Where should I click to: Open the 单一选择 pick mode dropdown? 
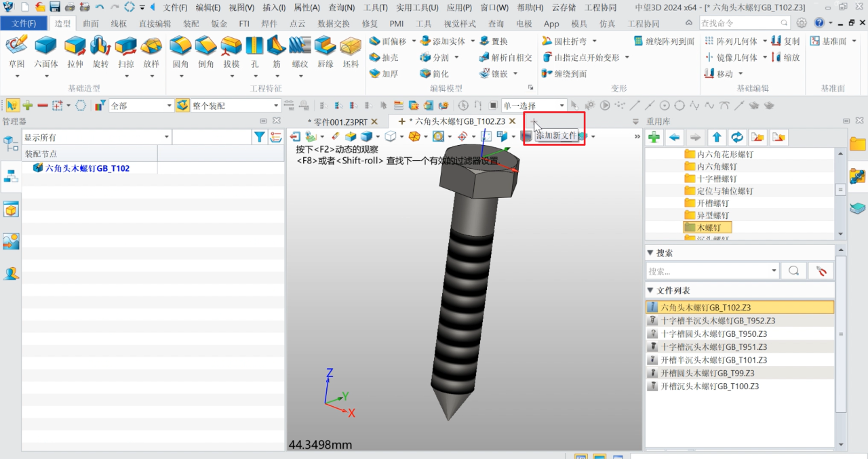click(562, 106)
